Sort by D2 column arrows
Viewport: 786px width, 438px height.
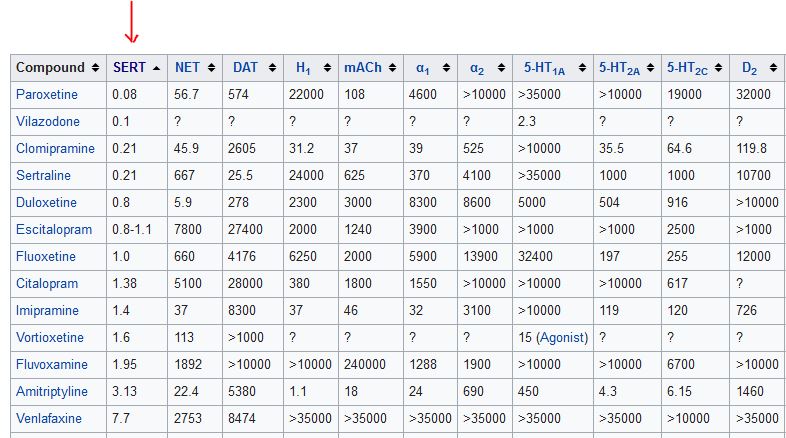773,68
